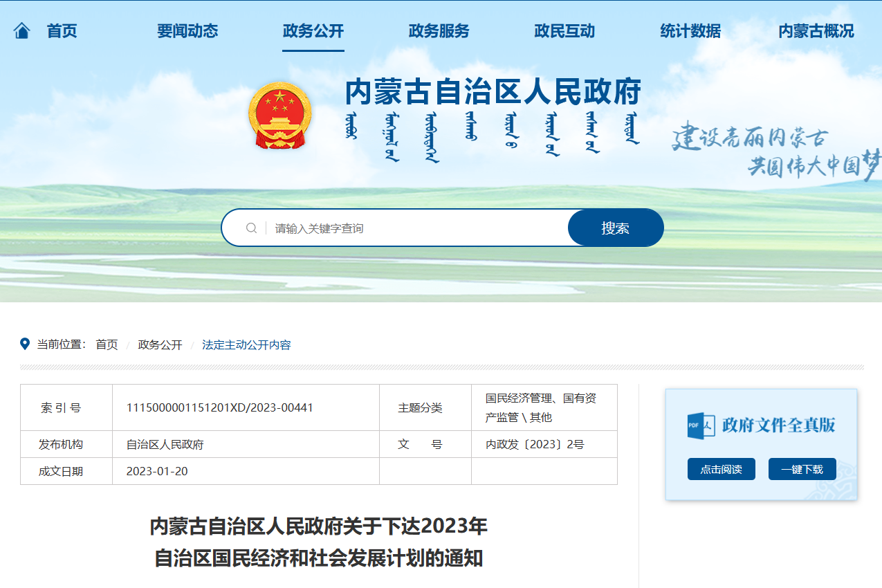Click document number 内政发〔2023〕2号
882x588 pixels.
click(x=535, y=445)
